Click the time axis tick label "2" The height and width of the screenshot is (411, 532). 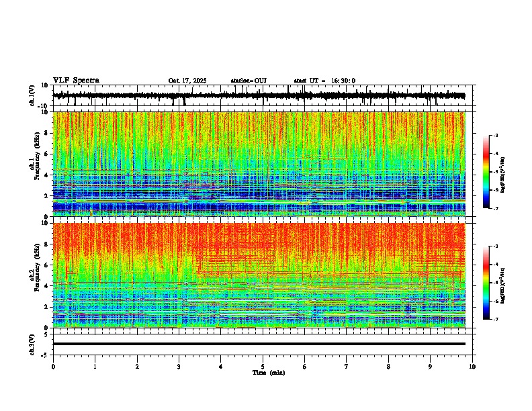pyautogui.click(x=137, y=367)
